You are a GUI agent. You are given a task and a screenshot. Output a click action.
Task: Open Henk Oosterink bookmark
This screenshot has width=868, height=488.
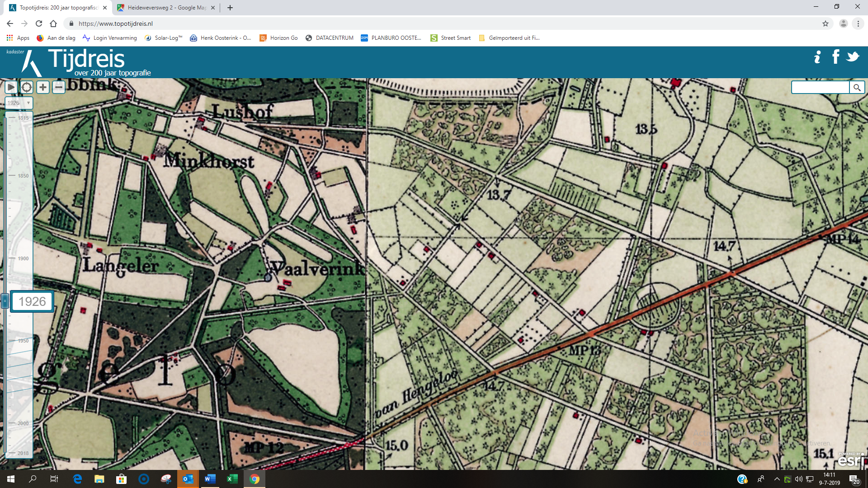[221, 38]
